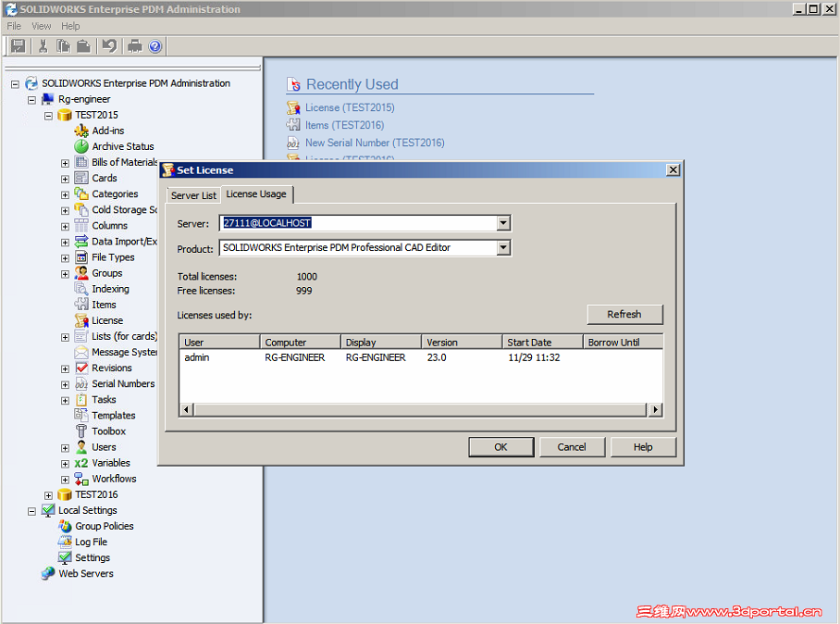The image size is (840, 624).
Task: Select the Cards node icon
Action: [81, 178]
